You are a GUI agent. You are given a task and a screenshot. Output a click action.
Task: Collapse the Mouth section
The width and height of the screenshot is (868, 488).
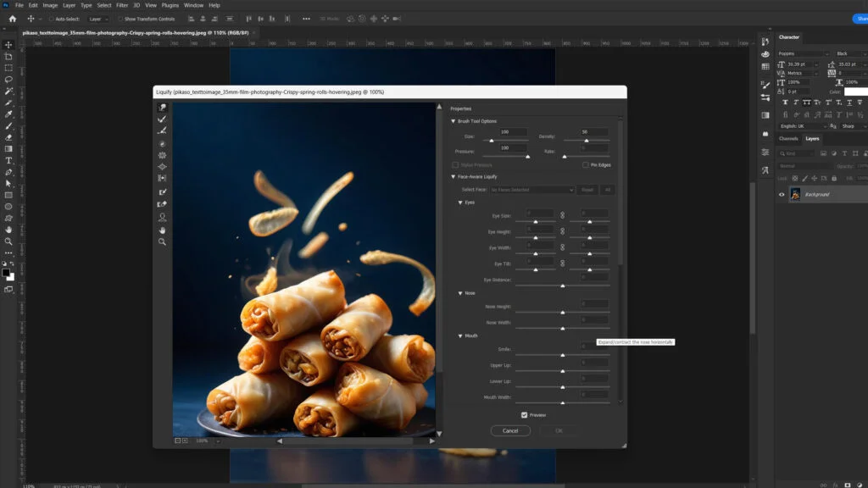point(460,335)
